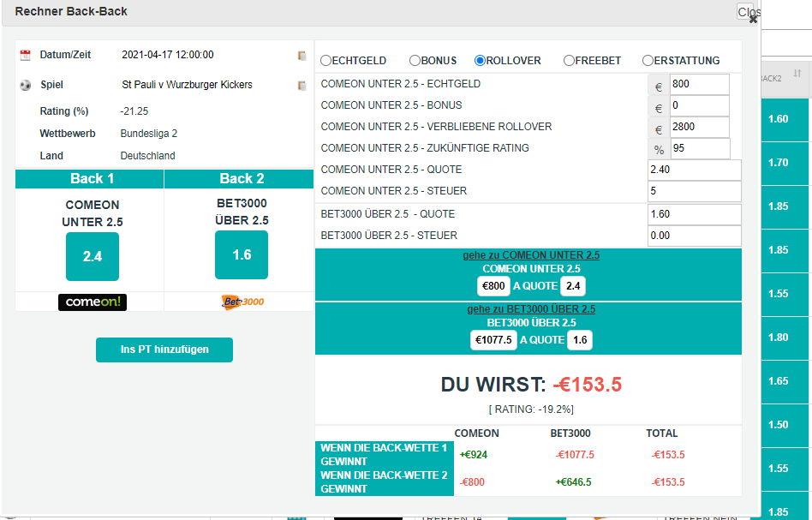Edit the ZUKÜNFTIGE RATING percent field
Viewport: 812px width, 520px height.
pyautogui.click(x=700, y=149)
